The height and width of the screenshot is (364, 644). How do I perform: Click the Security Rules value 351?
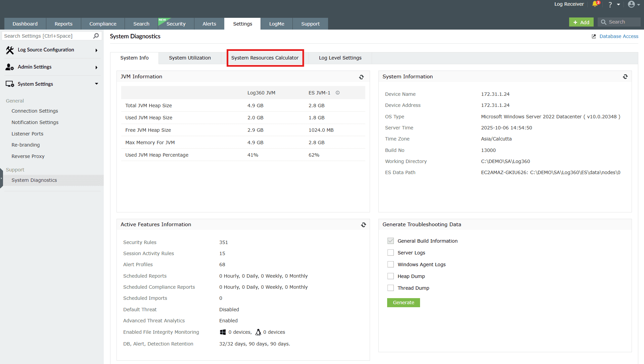[x=223, y=242]
